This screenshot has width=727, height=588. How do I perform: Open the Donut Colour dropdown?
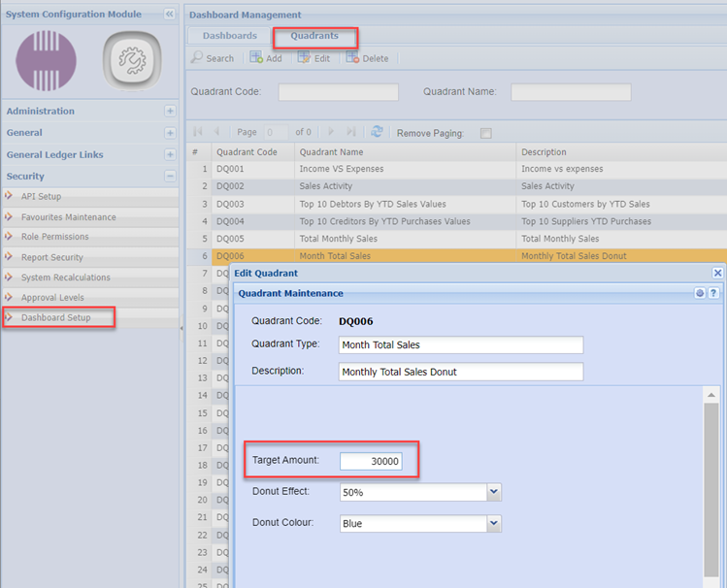[494, 524]
